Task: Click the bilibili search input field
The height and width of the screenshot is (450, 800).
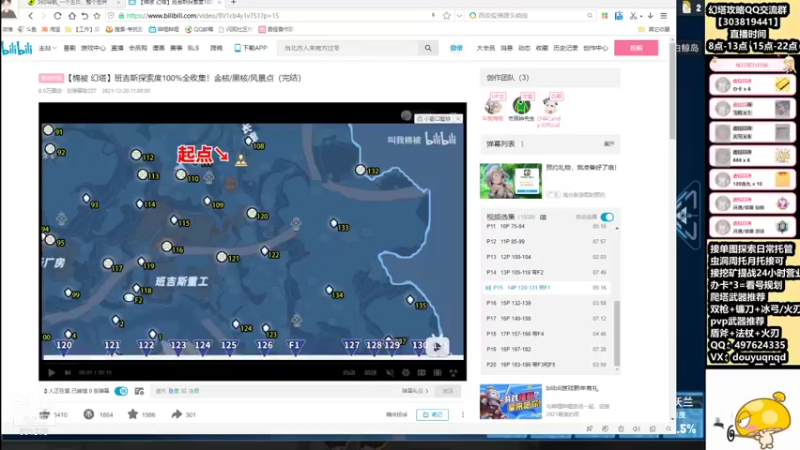Action: click(348, 48)
